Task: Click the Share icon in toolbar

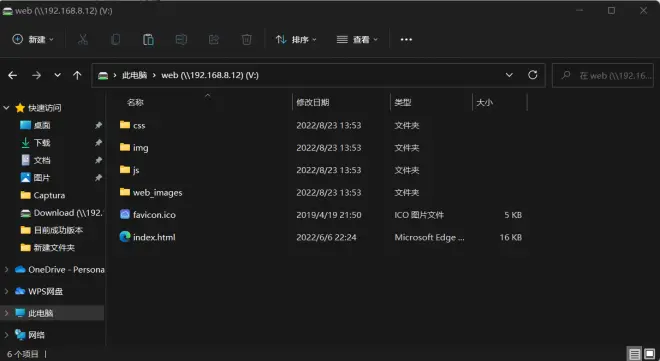Action: click(214, 40)
